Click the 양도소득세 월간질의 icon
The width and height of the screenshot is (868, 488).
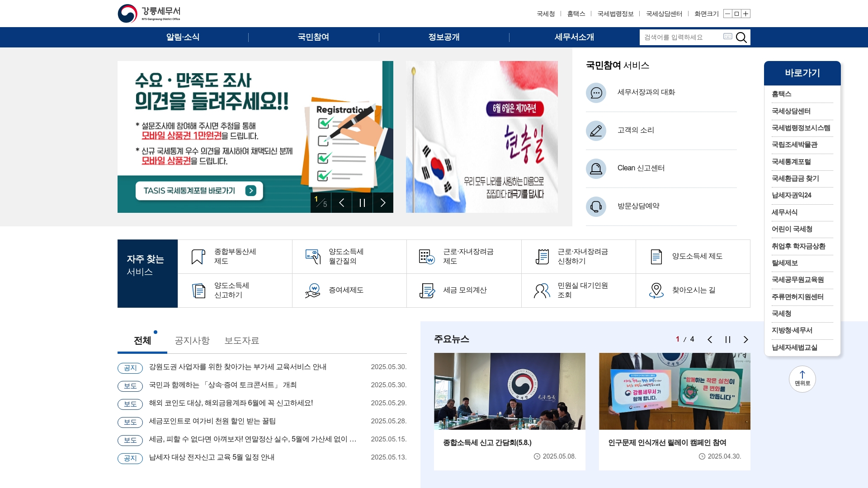point(313,257)
